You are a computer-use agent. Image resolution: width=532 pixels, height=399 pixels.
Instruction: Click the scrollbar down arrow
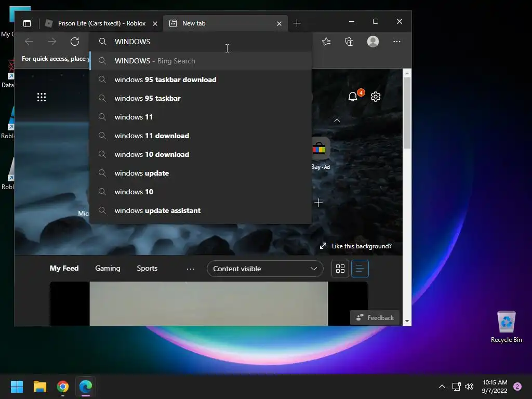point(407,321)
